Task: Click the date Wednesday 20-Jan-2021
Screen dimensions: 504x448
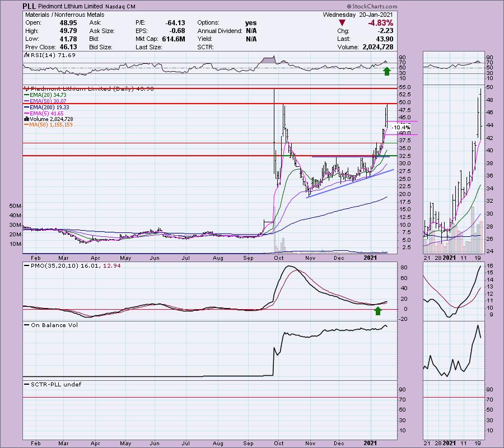Action: pos(357,15)
